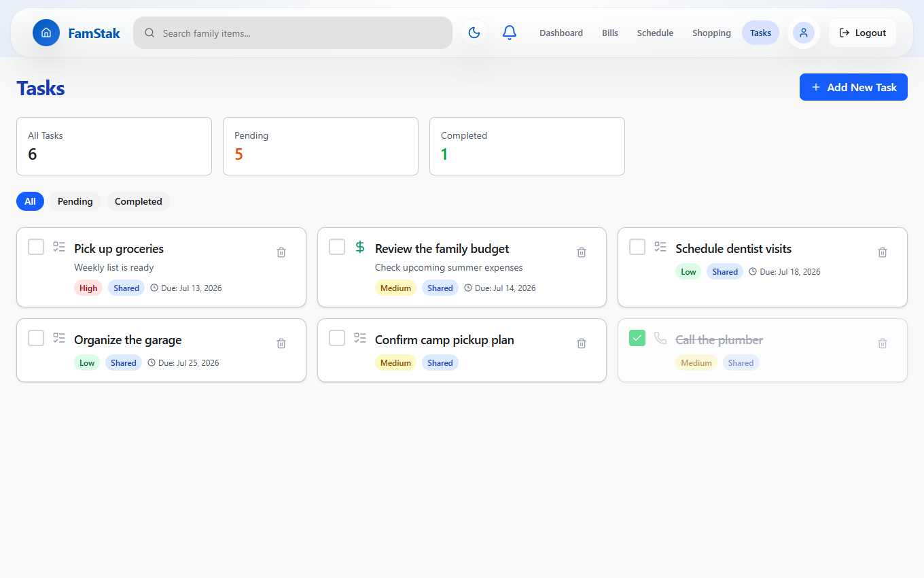
Task: Click the Tasks page heading
Action: (41, 88)
